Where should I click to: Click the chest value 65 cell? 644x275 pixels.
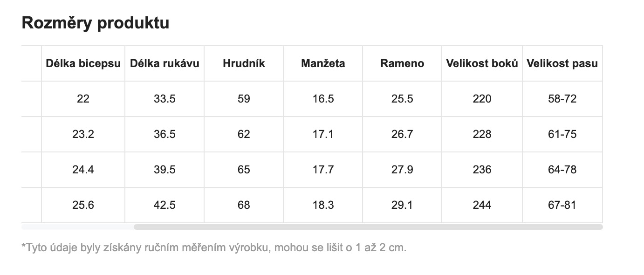click(244, 170)
